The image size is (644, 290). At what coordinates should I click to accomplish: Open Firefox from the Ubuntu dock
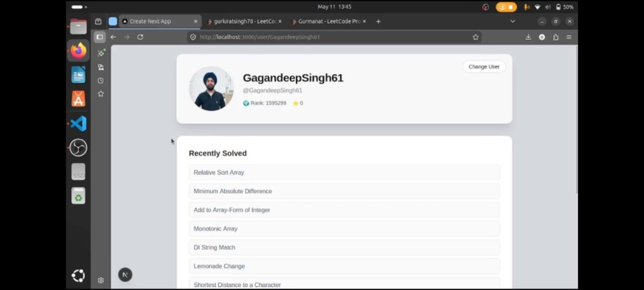(78, 50)
